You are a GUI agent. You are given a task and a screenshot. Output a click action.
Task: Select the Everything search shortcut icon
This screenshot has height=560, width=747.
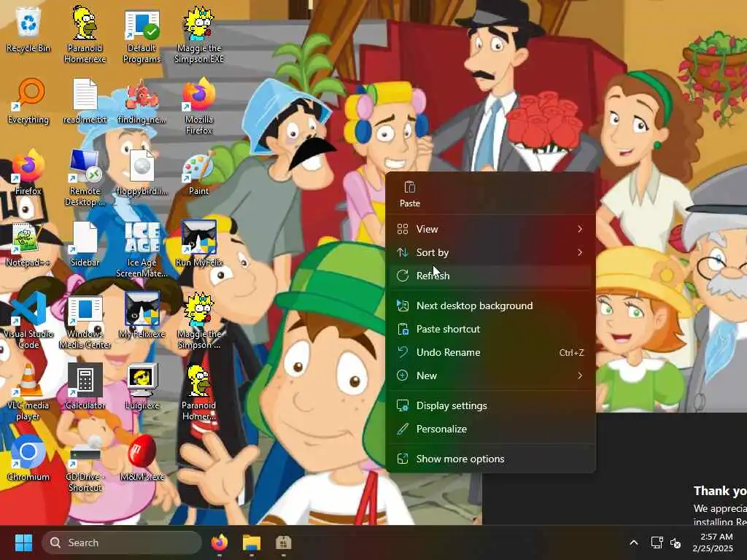tap(28, 101)
